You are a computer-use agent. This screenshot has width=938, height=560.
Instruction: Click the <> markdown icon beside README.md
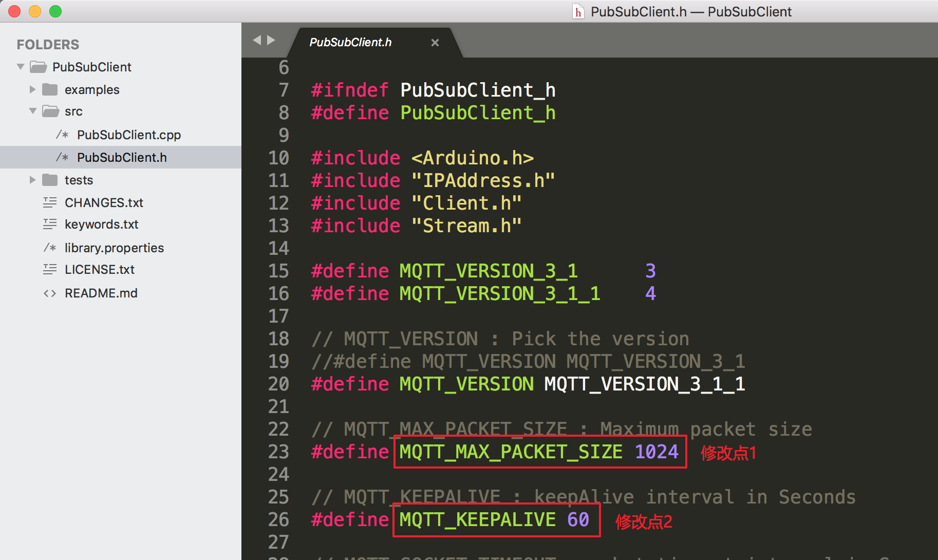[50, 293]
